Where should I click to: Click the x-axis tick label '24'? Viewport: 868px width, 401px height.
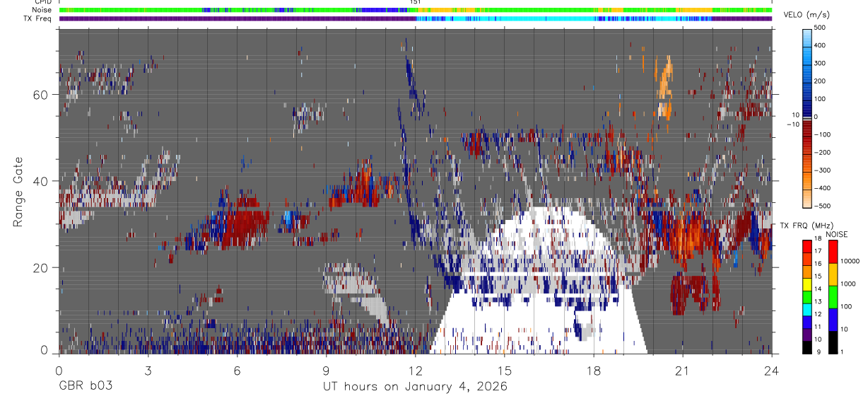[772, 370]
